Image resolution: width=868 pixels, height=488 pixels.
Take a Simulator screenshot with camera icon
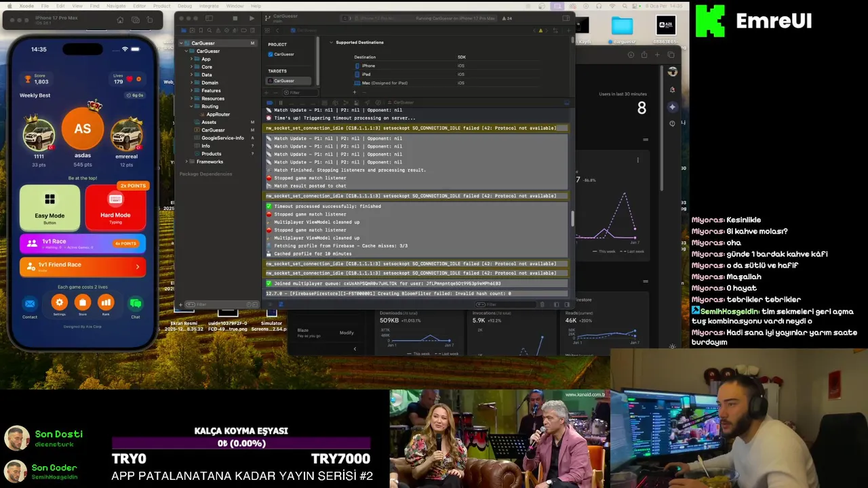[x=136, y=20]
